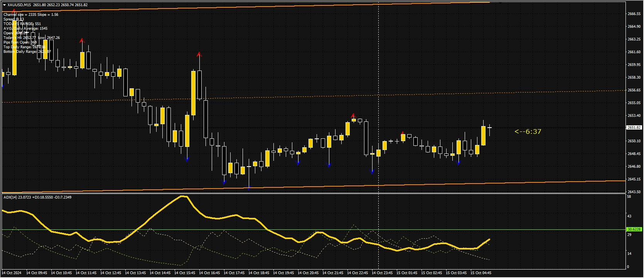Click the 58 label on ADX scale

(629, 197)
